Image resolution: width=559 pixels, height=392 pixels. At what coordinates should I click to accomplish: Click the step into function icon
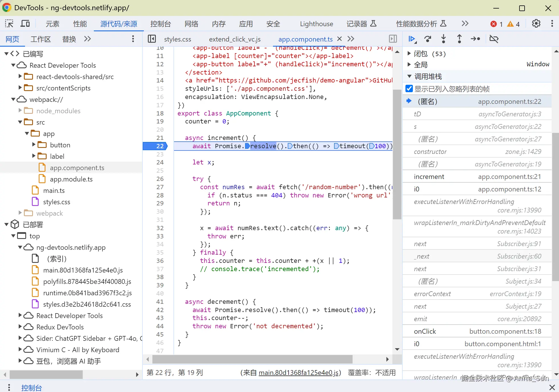tap(443, 39)
